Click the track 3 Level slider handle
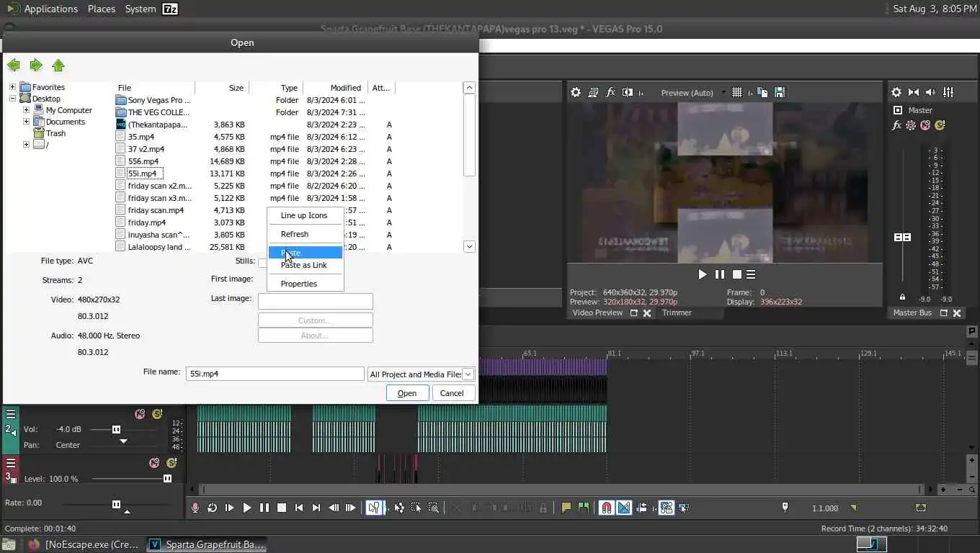Screen dimensions: 980x553 click(x=167, y=479)
